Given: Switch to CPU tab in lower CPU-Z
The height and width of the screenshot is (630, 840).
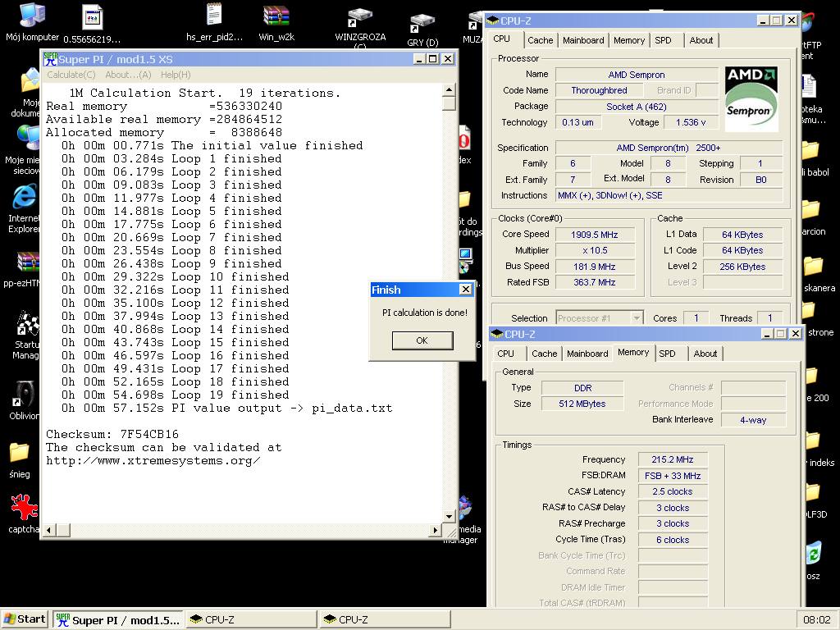Looking at the screenshot, I should 505,354.
